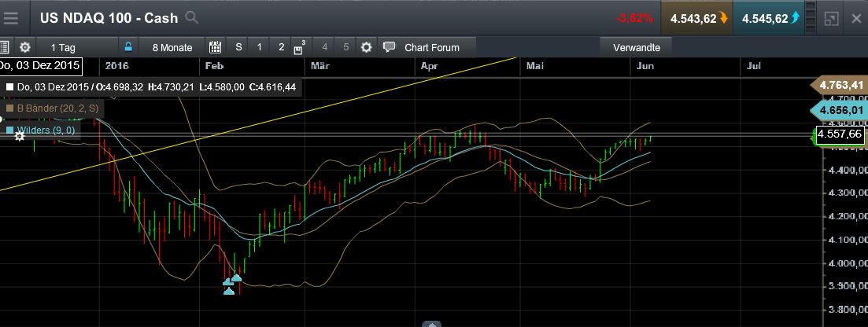Click the chart title US NDAQ 100 - Cash
This screenshot has height=327, width=868.
(109, 18)
